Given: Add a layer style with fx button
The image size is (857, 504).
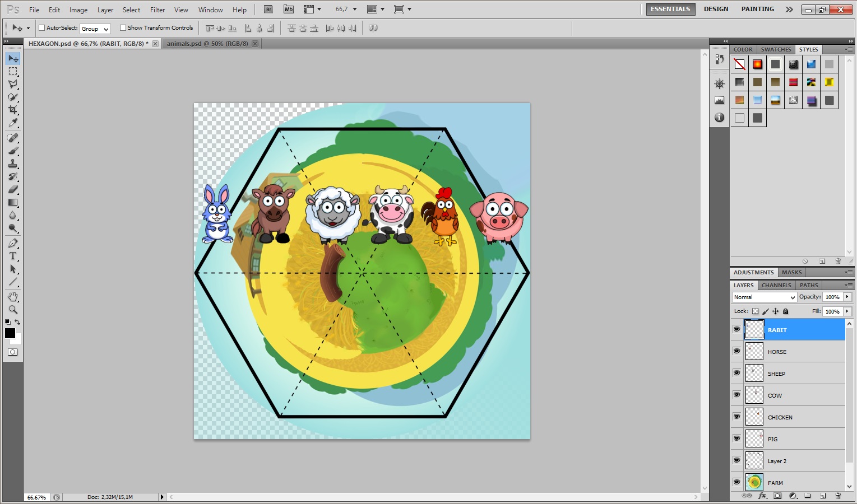Looking at the screenshot, I should click(x=762, y=496).
